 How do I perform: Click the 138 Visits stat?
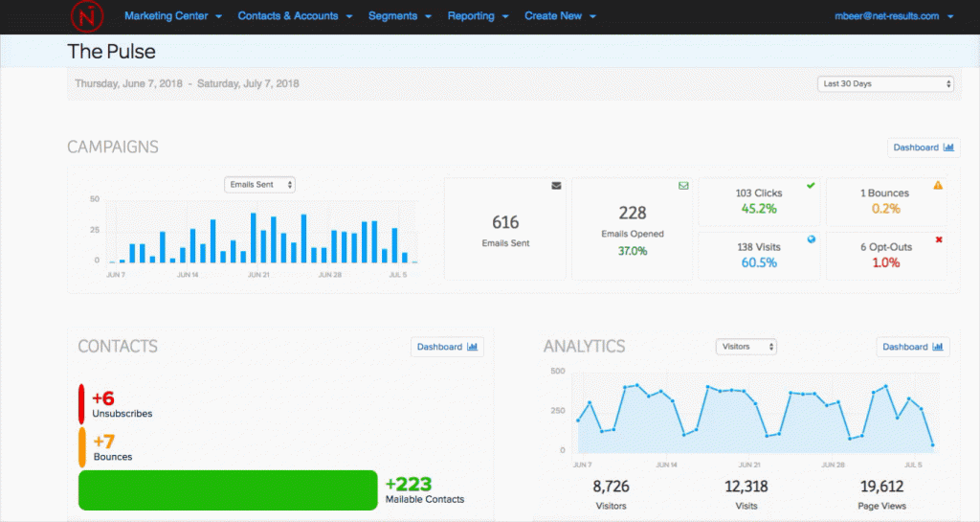coord(759,256)
